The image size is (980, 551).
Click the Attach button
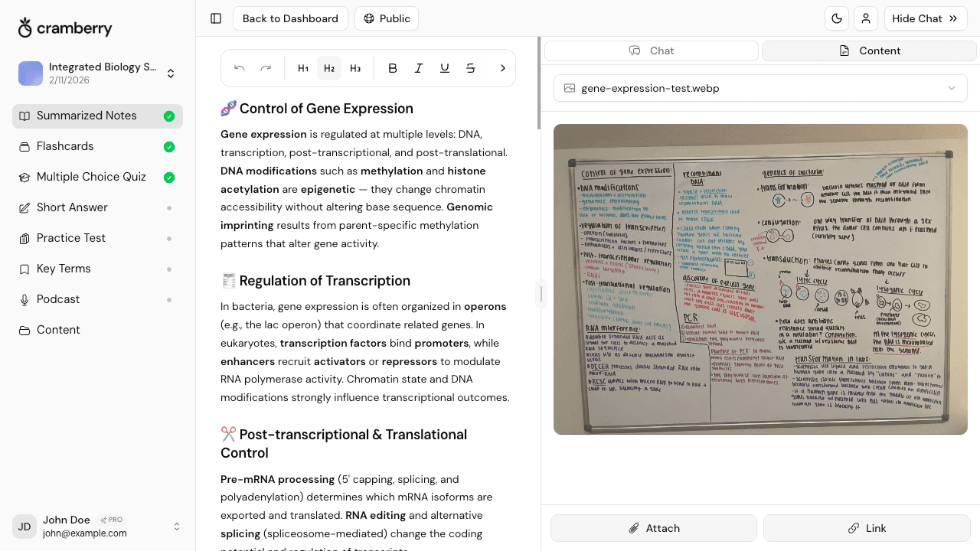tap(653, 528)
